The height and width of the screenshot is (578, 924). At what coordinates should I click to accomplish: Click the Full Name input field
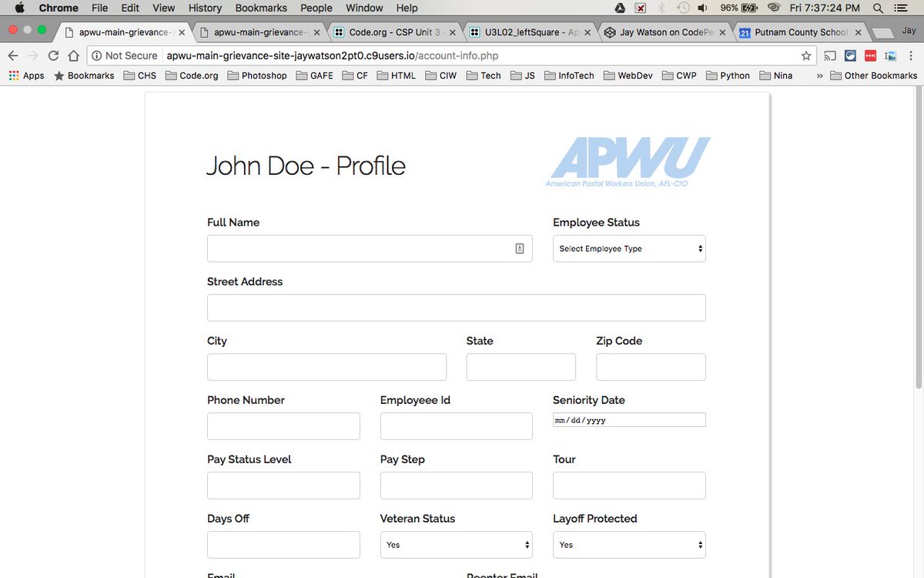(x=370, y=248)
